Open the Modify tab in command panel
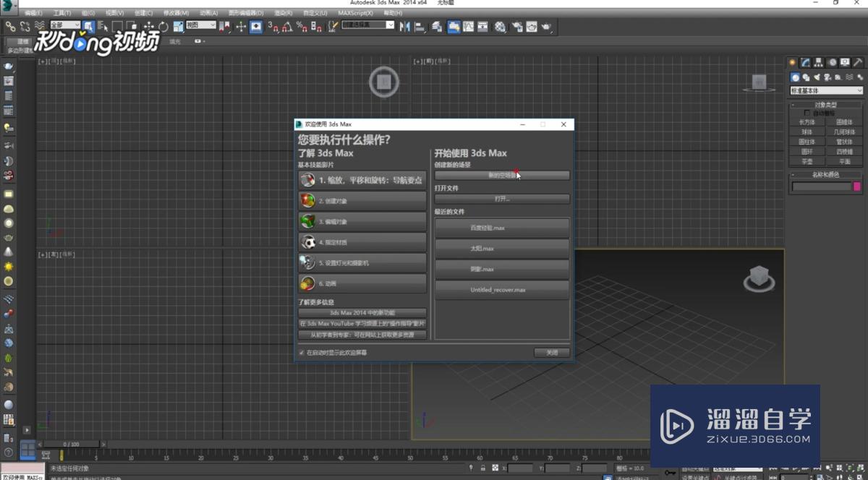Screen dimensions: 868x480 (805, 63)
